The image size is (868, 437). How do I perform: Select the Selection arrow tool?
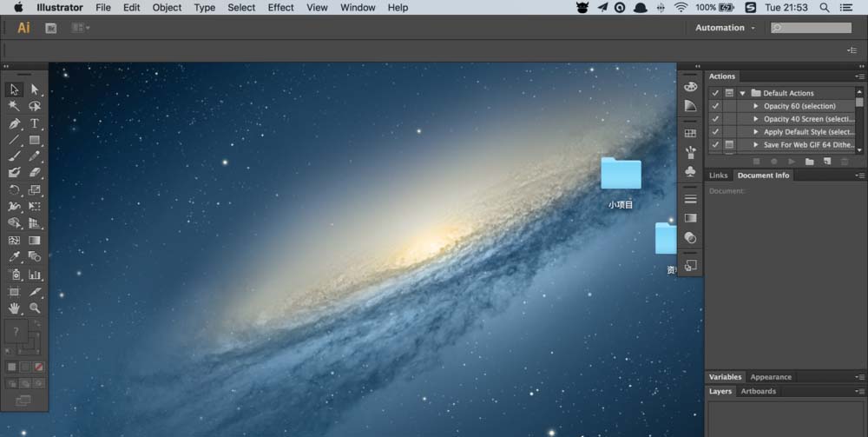coord(14,89)
